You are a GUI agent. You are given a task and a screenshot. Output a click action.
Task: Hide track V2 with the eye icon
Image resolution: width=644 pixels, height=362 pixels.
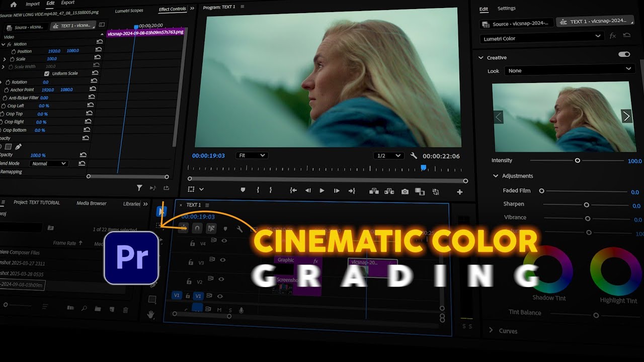click(221, 279)
